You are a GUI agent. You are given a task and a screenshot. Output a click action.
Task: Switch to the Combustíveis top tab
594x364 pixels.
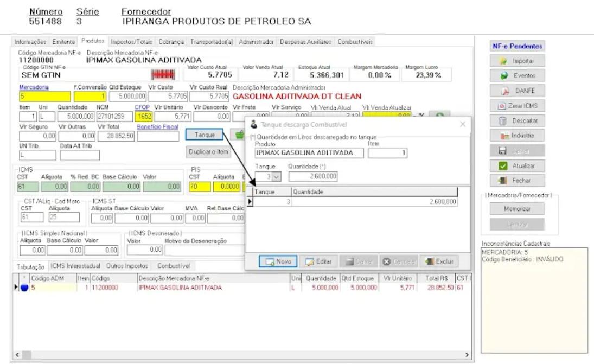pos(355,42)
